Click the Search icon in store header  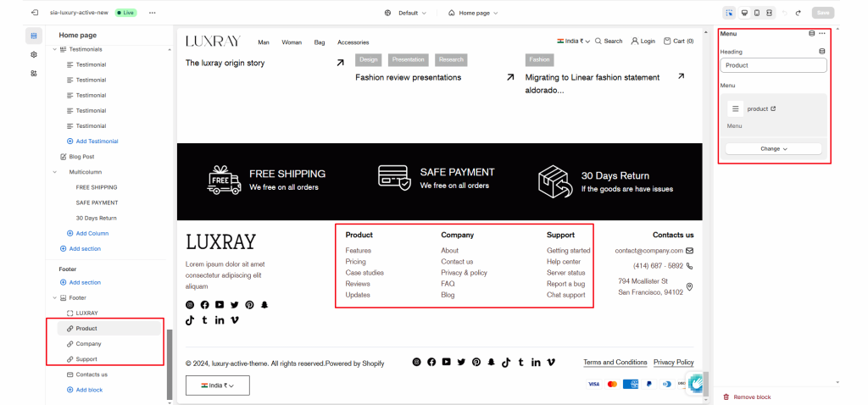598,41
